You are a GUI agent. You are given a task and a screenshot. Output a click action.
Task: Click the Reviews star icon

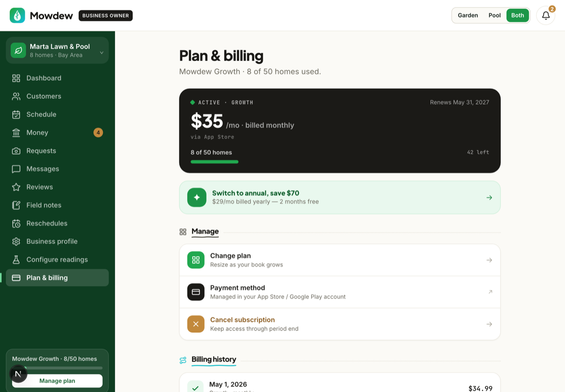point(16,187)
